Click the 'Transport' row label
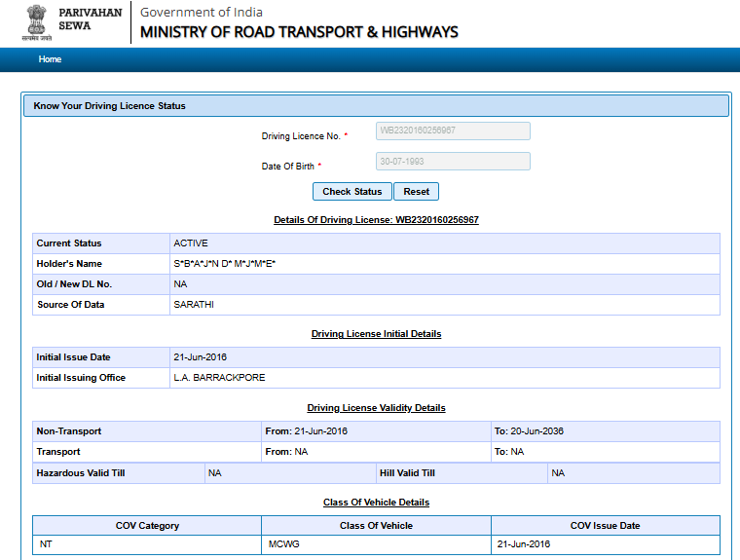Viewport: 740px width, 560px height. [58, 452]
